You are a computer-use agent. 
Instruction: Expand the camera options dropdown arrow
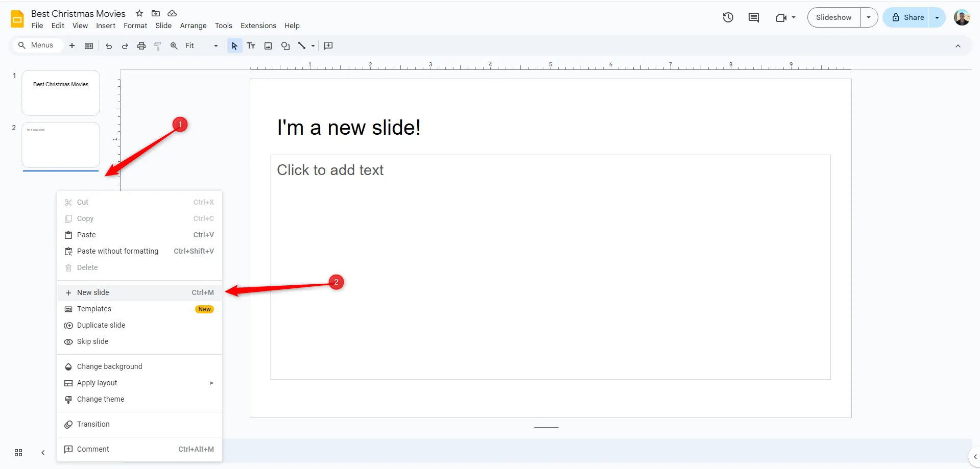794,17
